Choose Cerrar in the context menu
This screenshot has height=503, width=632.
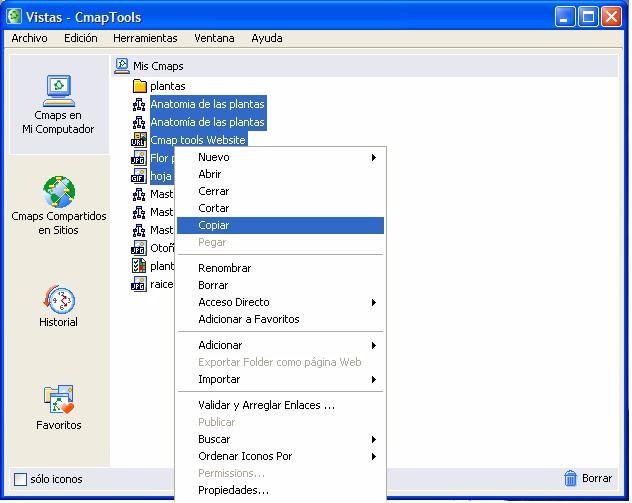(x=281, y=191)
